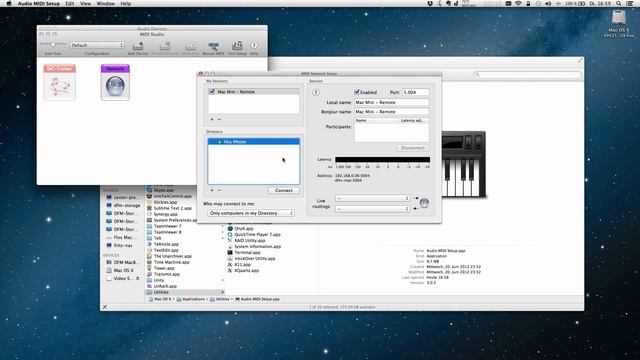Select fritz-nas in Finder sidebar

pyautogui.click(x=119, y=245)
